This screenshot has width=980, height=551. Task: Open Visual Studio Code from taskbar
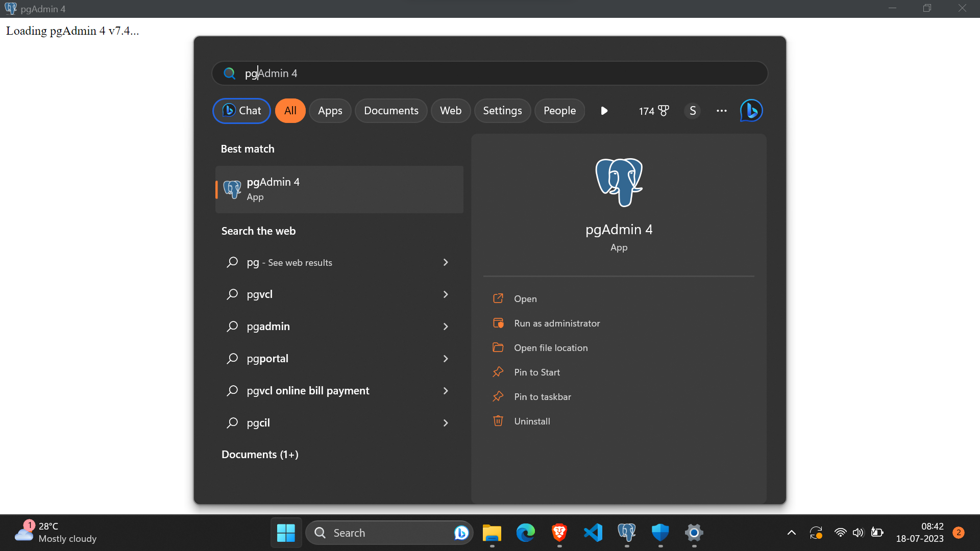[x=593, y=533]
